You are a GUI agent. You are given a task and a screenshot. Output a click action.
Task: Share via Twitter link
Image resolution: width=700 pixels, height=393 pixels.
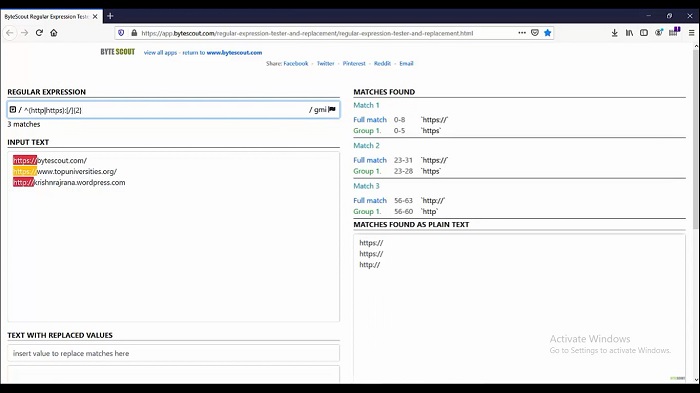point(325,63)
